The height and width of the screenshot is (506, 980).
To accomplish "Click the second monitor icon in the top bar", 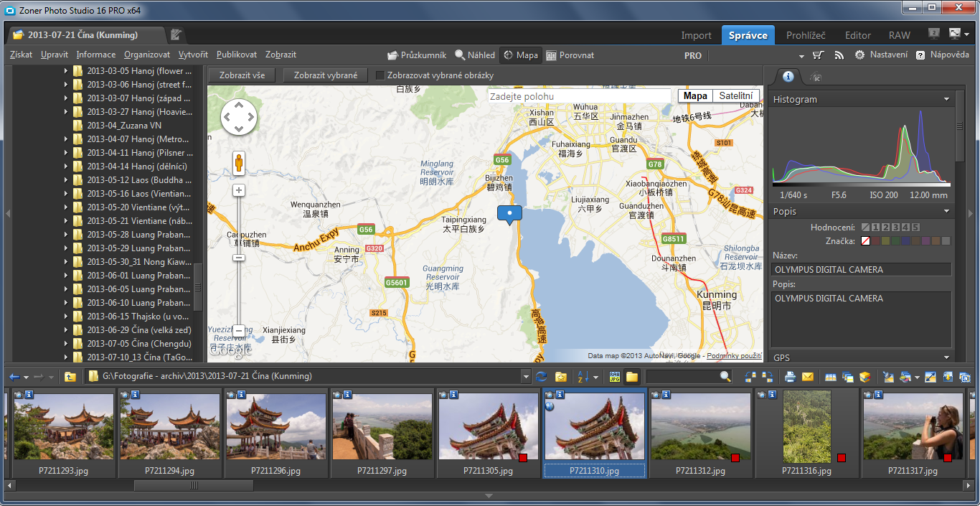I will pos(934,33).
